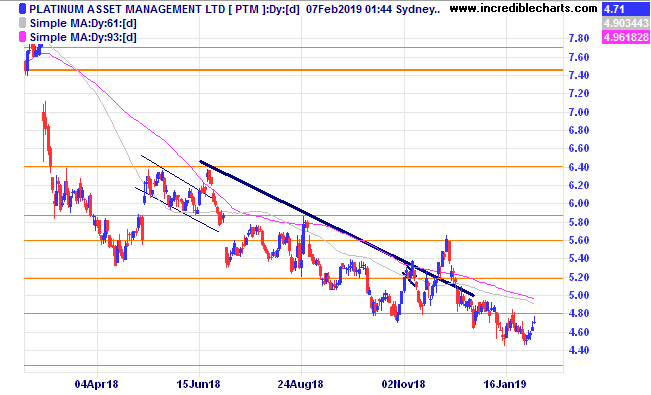Click the 07Feb2019 01:44 Sydney timestamp
This screenshot has width=651, height=395.
373,9
